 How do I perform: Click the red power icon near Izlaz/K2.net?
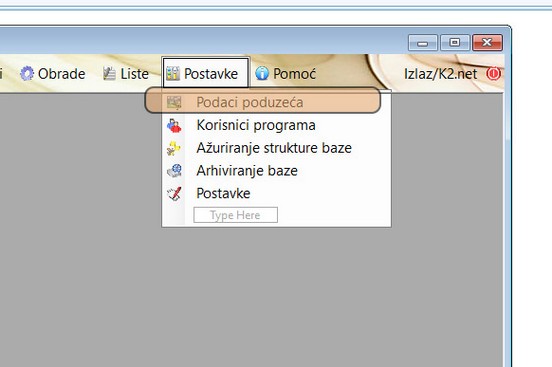(493, 74)
